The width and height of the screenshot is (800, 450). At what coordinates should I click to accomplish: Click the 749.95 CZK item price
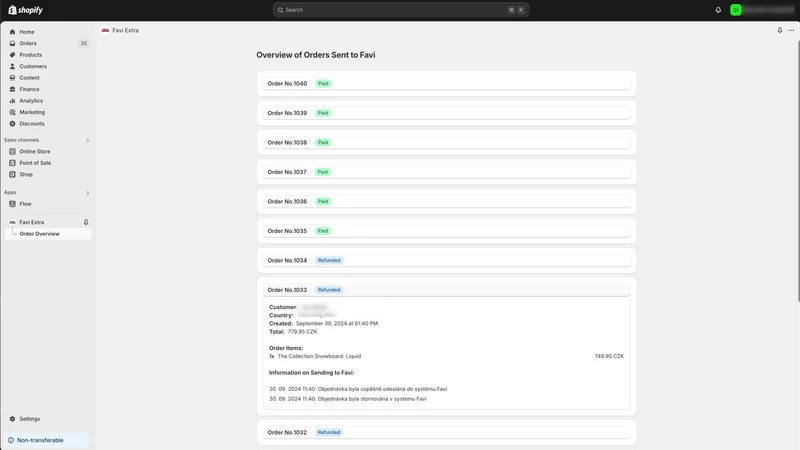click(x=609, y=356)
